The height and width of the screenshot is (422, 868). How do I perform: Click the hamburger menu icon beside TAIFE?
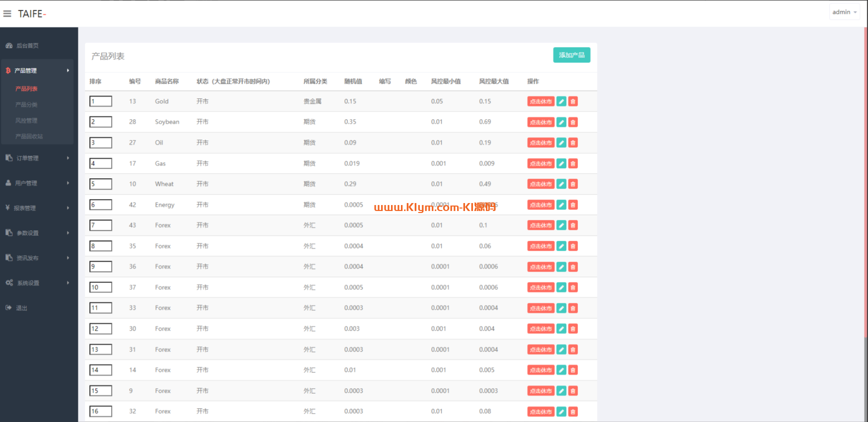(x=7, y=14)
